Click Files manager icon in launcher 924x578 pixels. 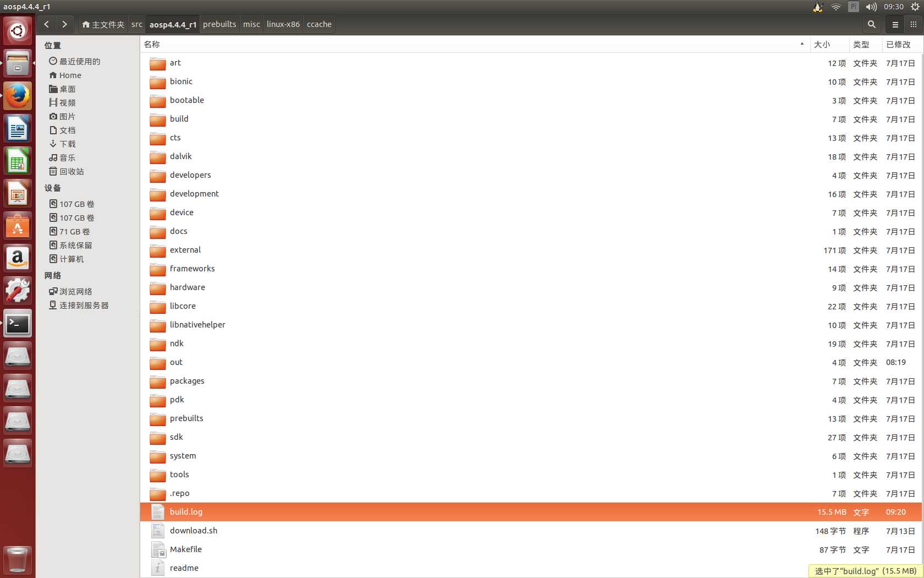(x=18, y=63)
